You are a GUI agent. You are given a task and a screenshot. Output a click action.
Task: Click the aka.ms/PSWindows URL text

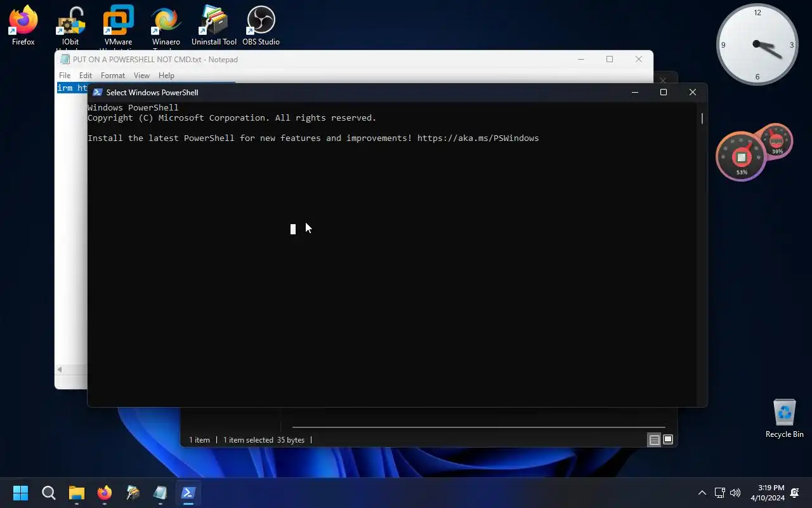click(478, 138)
